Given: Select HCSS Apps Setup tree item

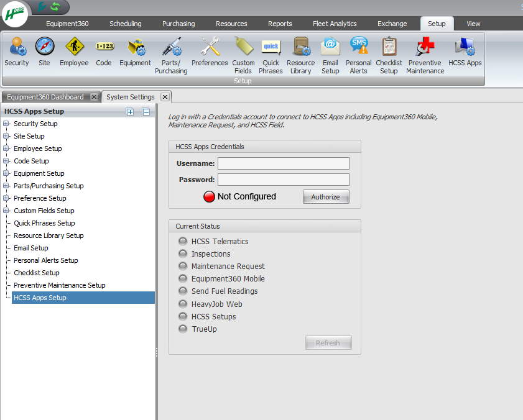Looking at the screenshot, I should click(83, 298).
